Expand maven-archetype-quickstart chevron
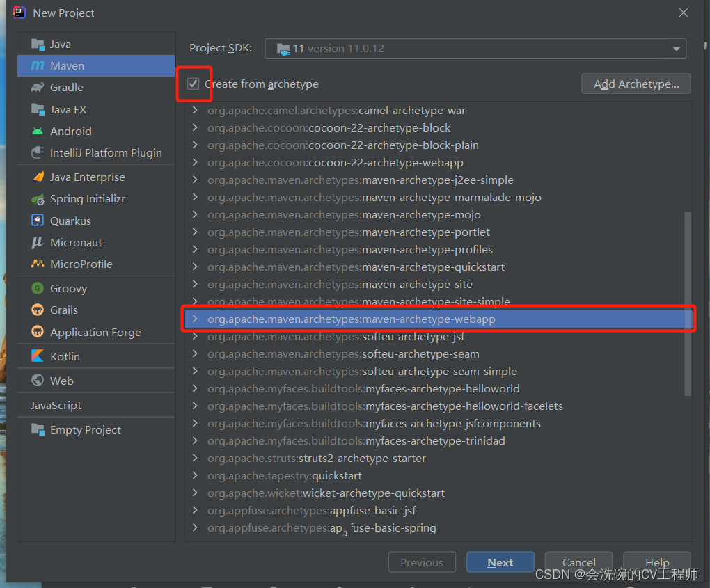Image resolution: width=710 pixels, height=588 pixels. [x=195, y=267]
